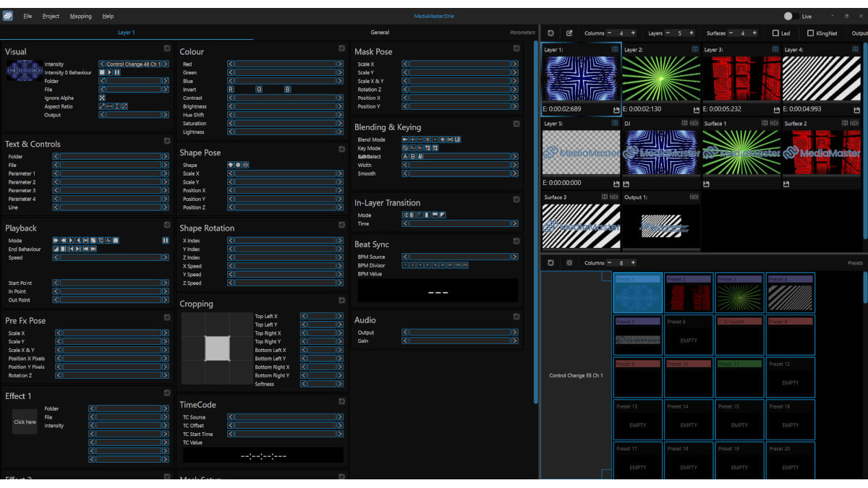Image resolution: width=868 pixels, height=488 pixels.
Task: Click the Control Change 55 Ch 1 panel
Action: [576, 375]
